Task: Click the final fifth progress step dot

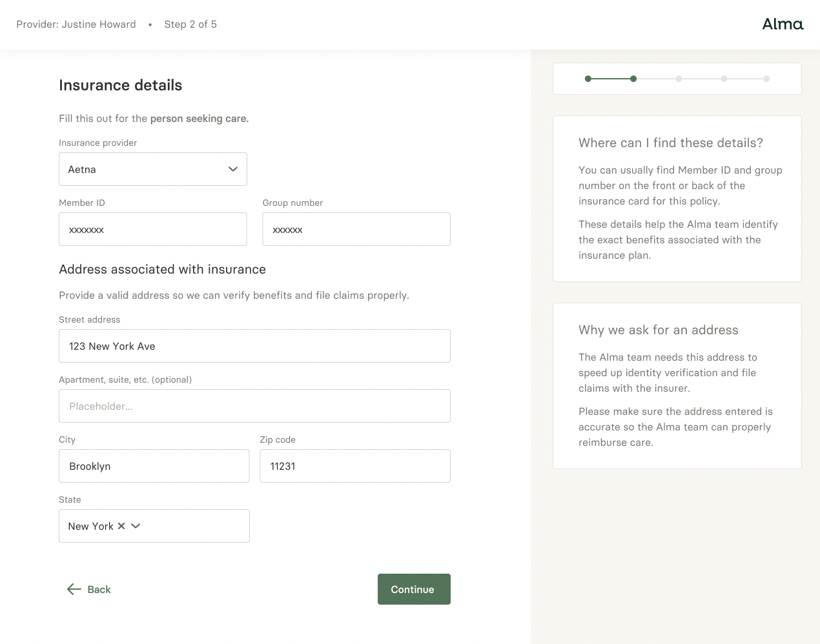Action: tap(766, 79)
